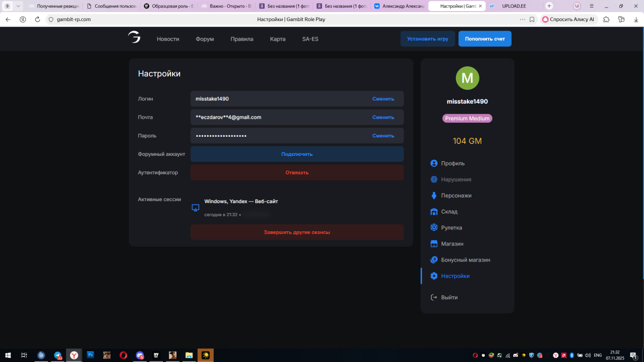Open Форум in top navigation
This screenshot has height=362, width=644.
point(205,39)
